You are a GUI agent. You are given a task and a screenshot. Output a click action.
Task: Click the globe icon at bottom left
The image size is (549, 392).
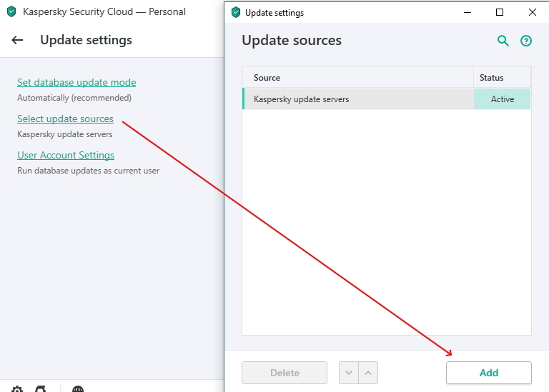pos(78,389)
